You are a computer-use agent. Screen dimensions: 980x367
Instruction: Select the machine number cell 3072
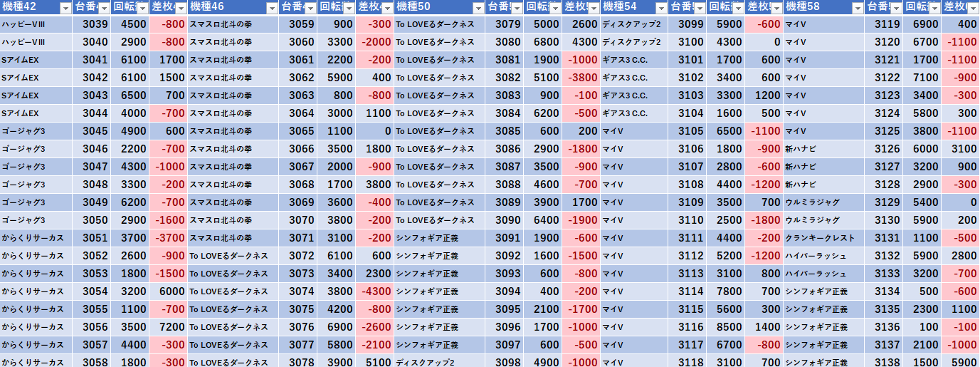coord(297,256)
